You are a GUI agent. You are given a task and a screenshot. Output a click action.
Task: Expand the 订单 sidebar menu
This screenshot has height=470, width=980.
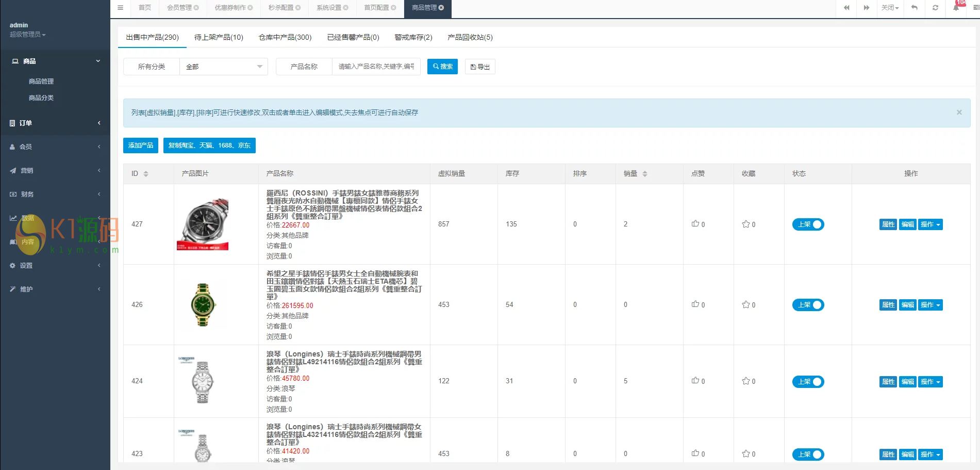(55, 123)
